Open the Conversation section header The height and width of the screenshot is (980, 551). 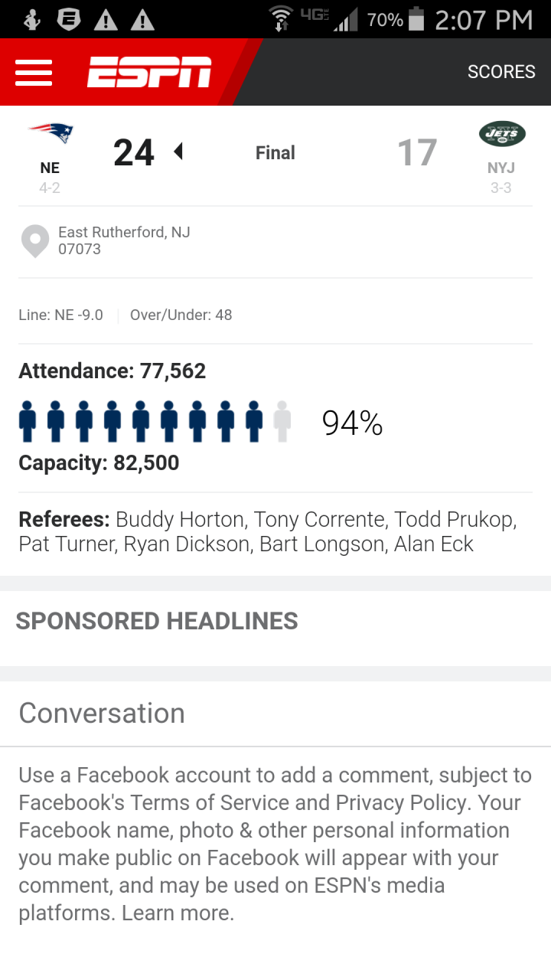pyautogui.click(x=102, y=713)
